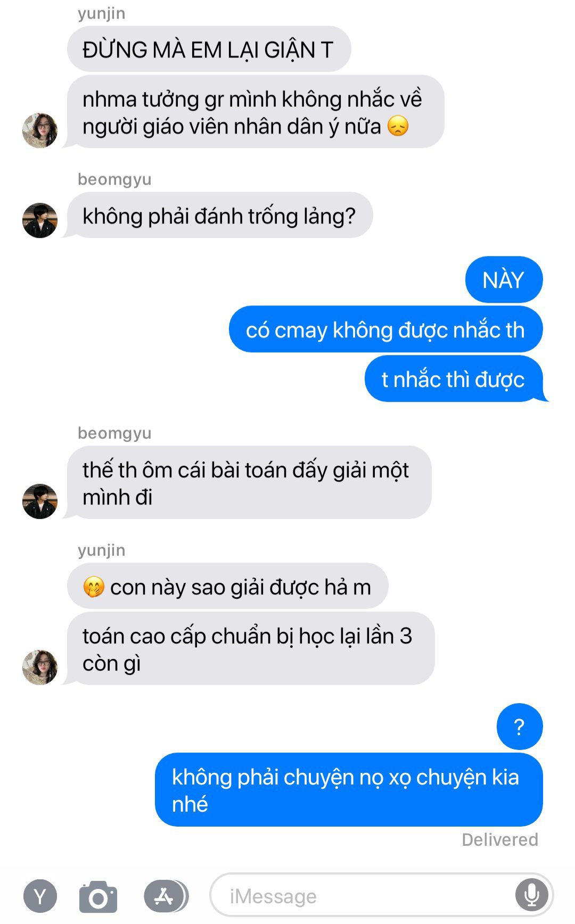Tap yunjin's avatar beside 'người giáo viên' message

click(40, 130)
